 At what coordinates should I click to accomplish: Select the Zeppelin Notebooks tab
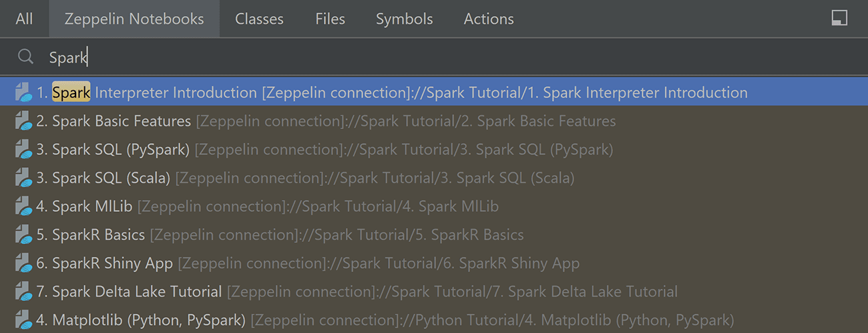(x=134, y=19)
